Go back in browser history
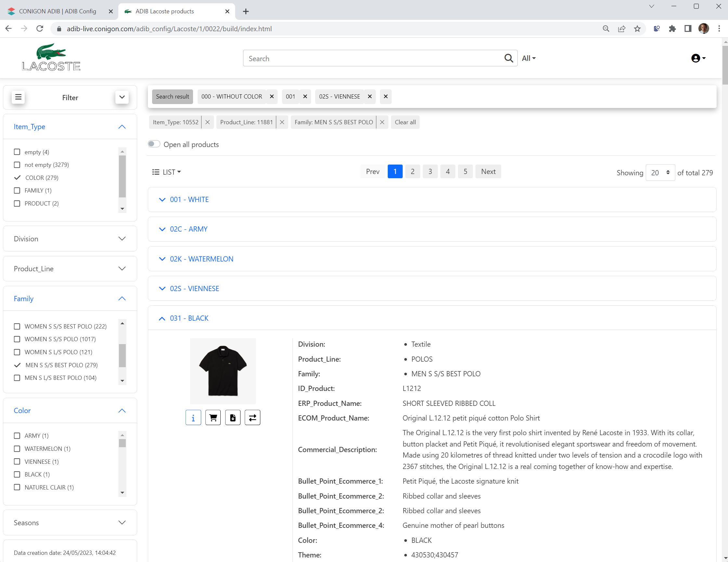This screenshot has height=562, width=728. coord(9,29)
